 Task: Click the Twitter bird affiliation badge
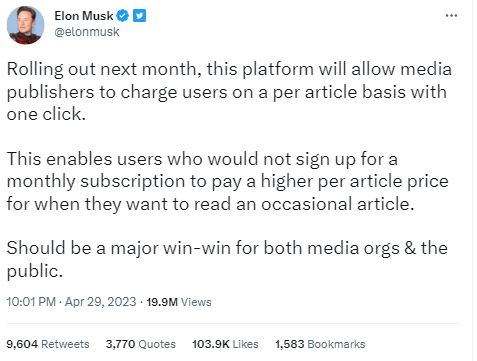click(x=139, y=16)
